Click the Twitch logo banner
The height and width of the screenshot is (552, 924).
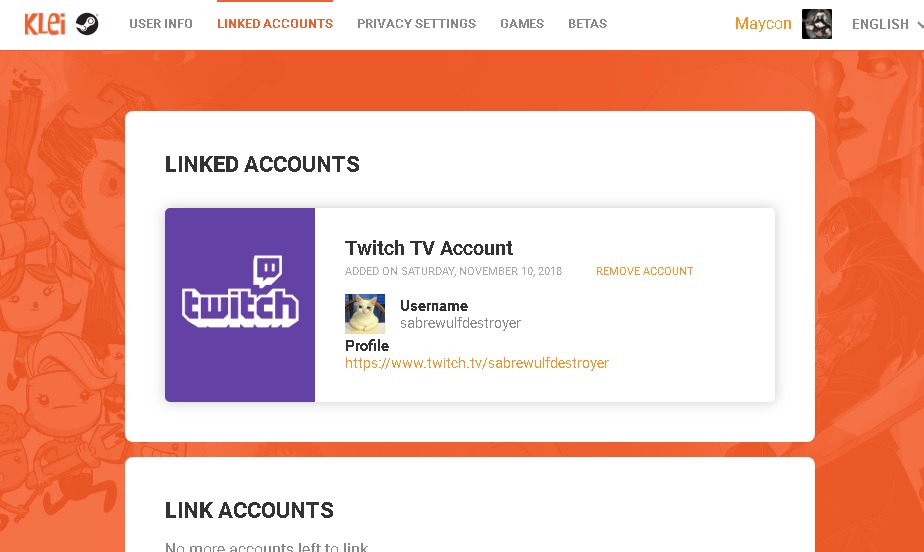240,304
